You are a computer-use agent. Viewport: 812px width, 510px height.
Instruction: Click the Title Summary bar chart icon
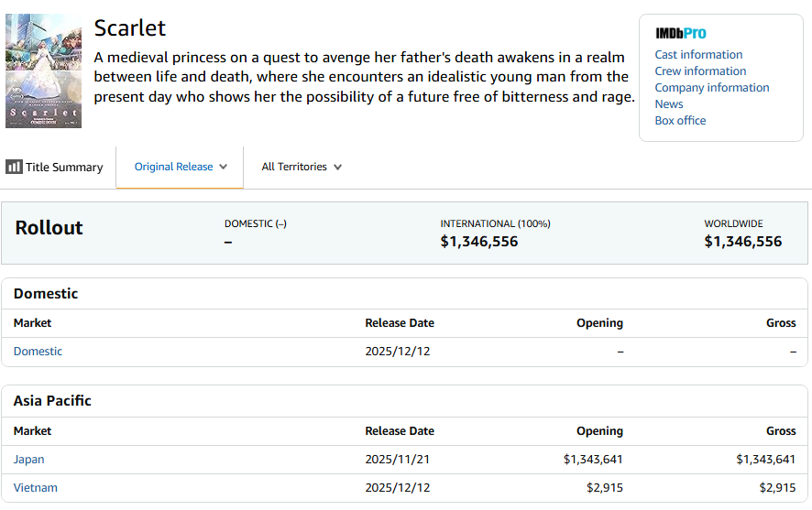[x=14, y=167]
